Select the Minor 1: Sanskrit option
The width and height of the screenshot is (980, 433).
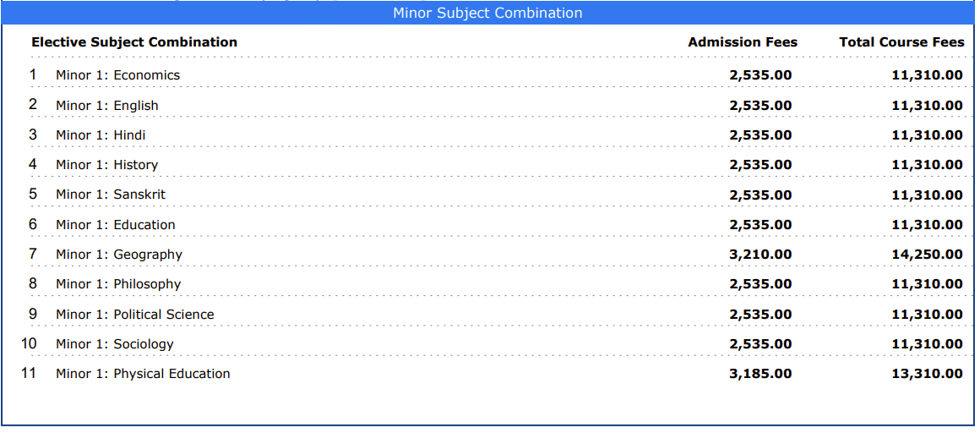click(111, 195)
